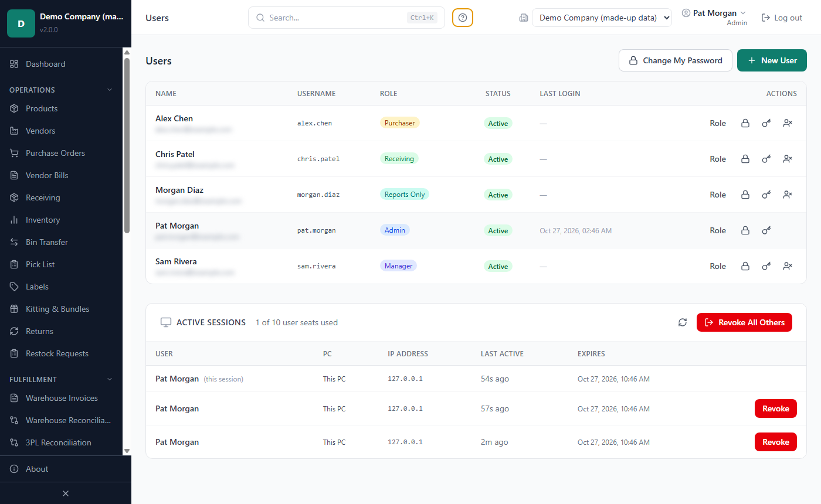This screenshot has width=821, height=504.
Task: Change role for Alex Chen
Action: [718, 123]
